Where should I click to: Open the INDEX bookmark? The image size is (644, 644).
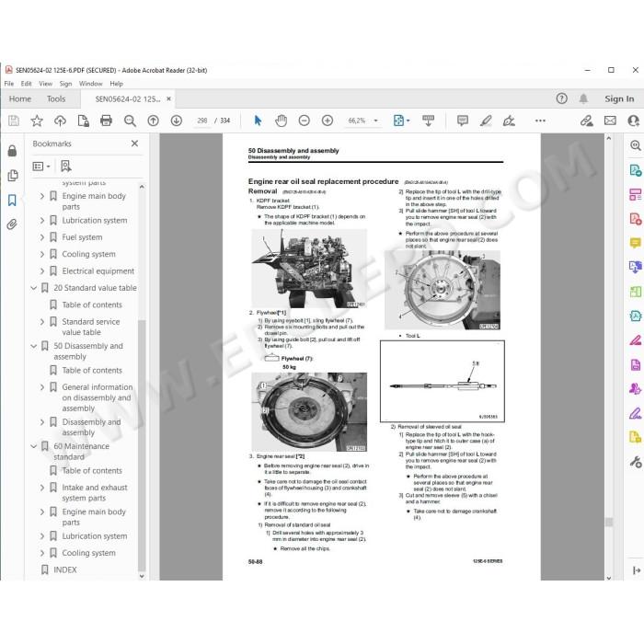[x=65, y=569]
